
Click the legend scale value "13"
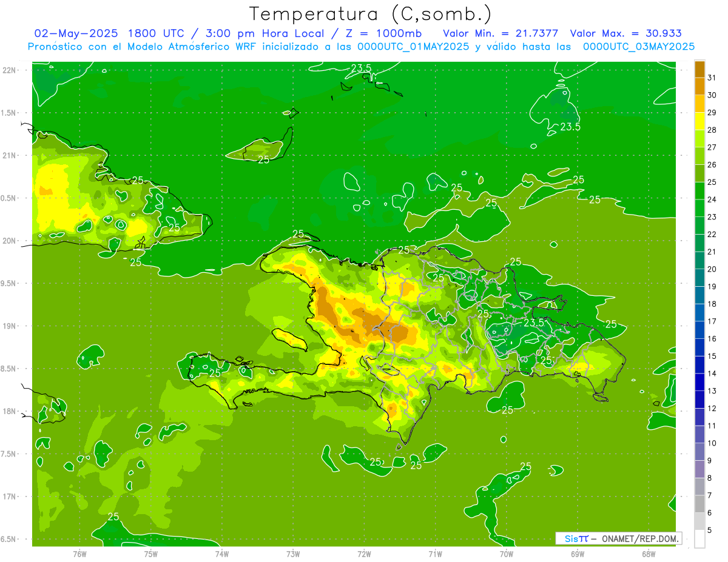click(x=712, y=391)
